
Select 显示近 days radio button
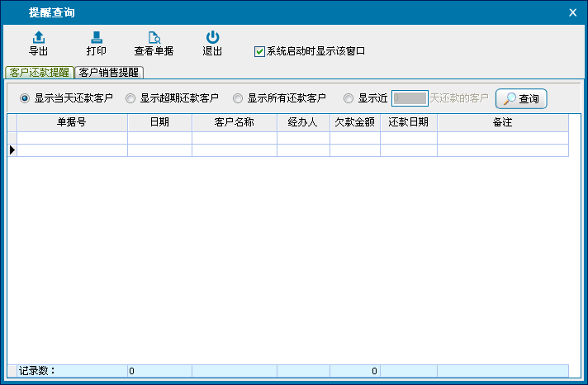pos(349,98)
